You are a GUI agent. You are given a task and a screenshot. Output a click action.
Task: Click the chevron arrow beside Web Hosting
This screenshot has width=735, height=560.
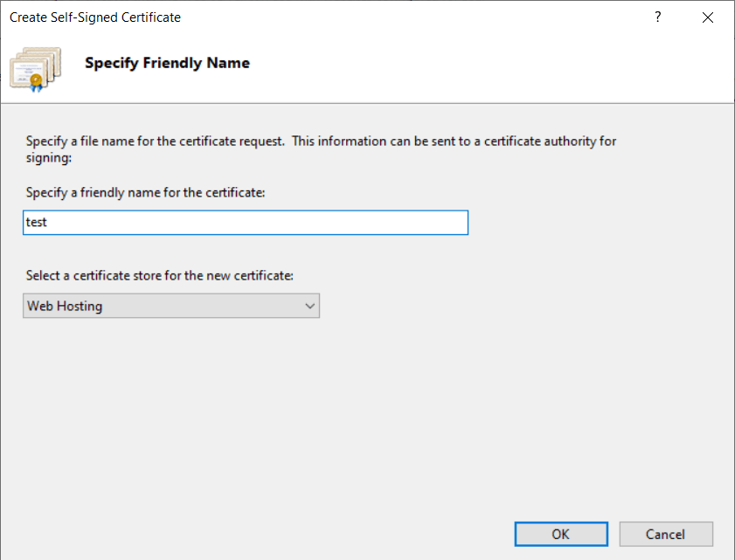coord(309,306)
